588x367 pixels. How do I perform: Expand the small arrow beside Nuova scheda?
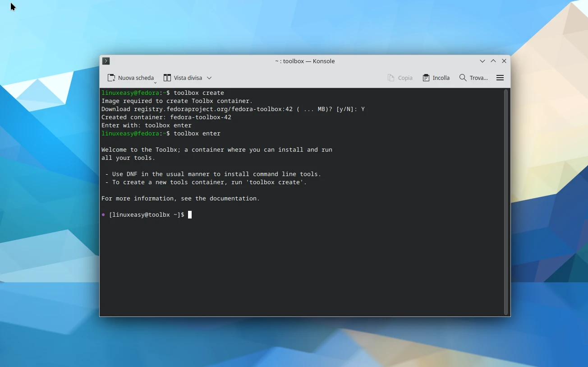point(155,83)
